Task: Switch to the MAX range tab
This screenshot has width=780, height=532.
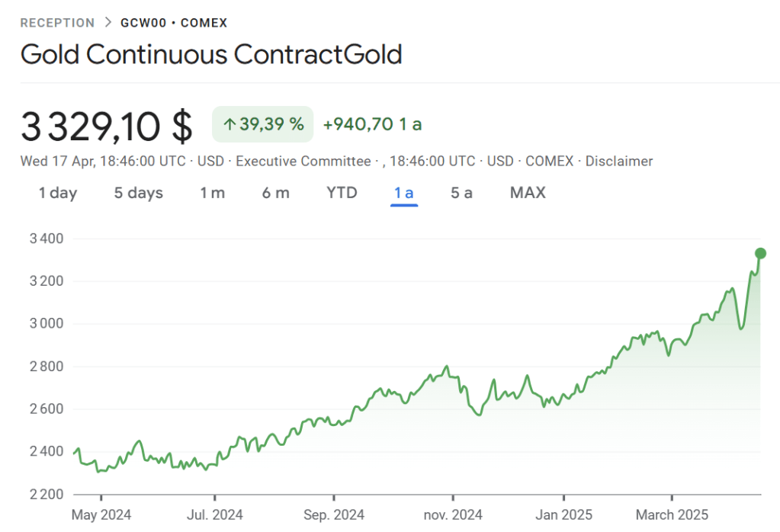Action: 528,193
